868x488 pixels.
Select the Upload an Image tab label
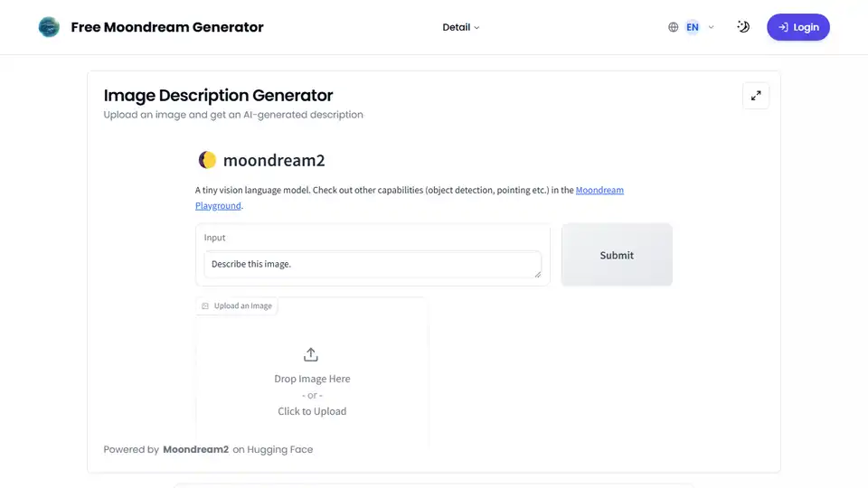coord(242,306)
